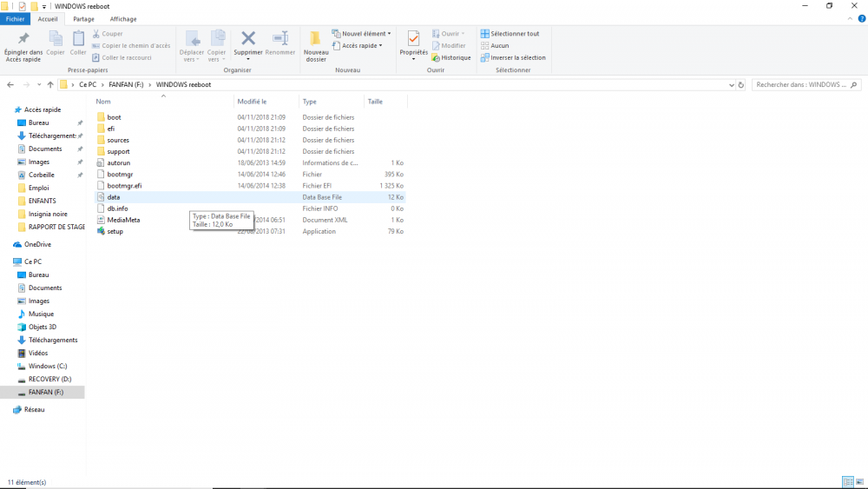Click Sélectionner tout in the ribbon

[510, 34]
